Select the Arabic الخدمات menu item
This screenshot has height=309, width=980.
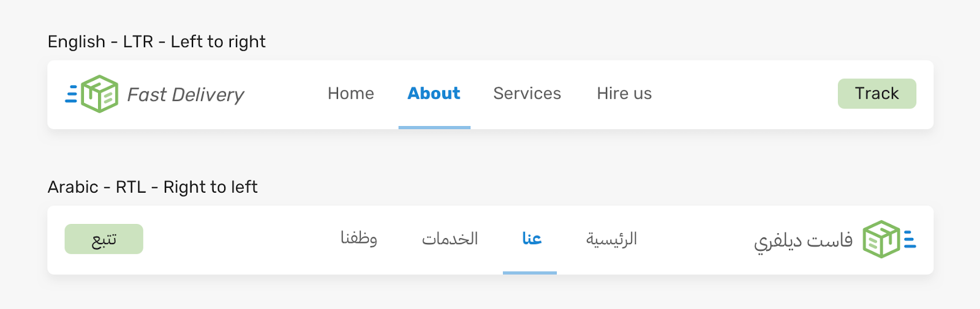[x=450, y=239]
